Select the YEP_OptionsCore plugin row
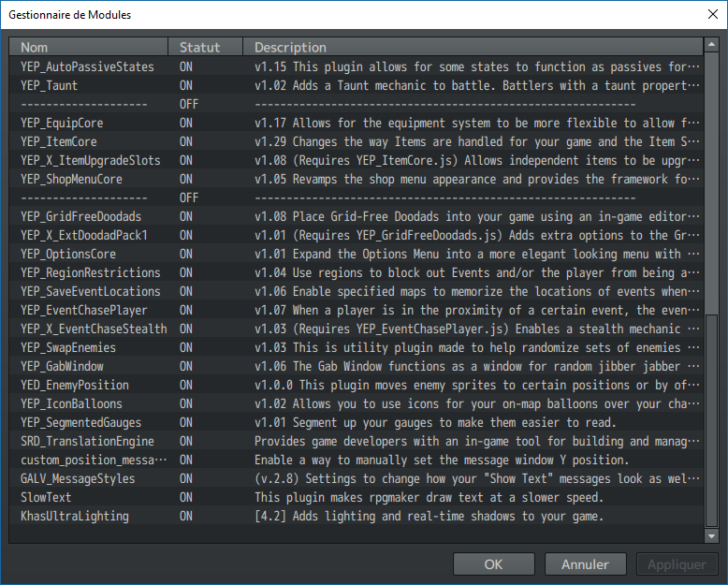 (x=357, y=254)
